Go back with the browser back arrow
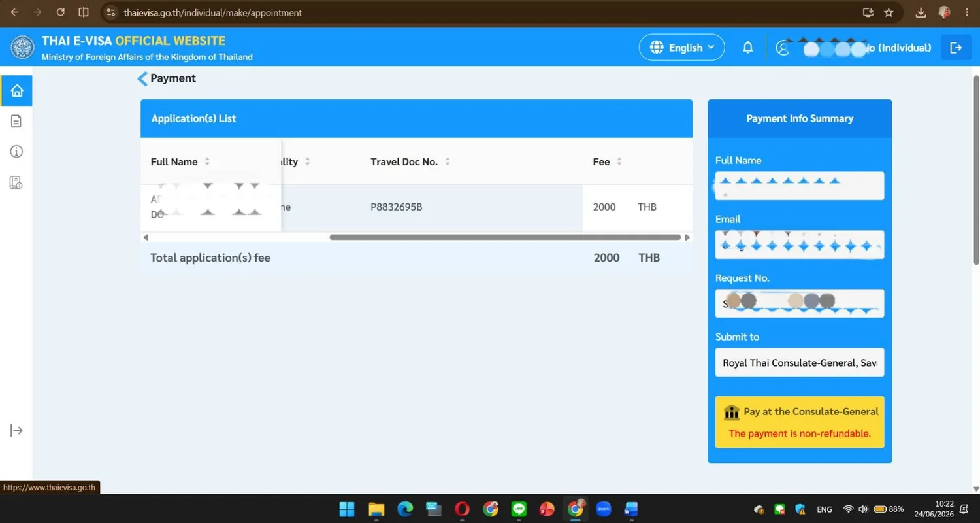The height and width of the screenshot is (523, 980). (14, 12)
